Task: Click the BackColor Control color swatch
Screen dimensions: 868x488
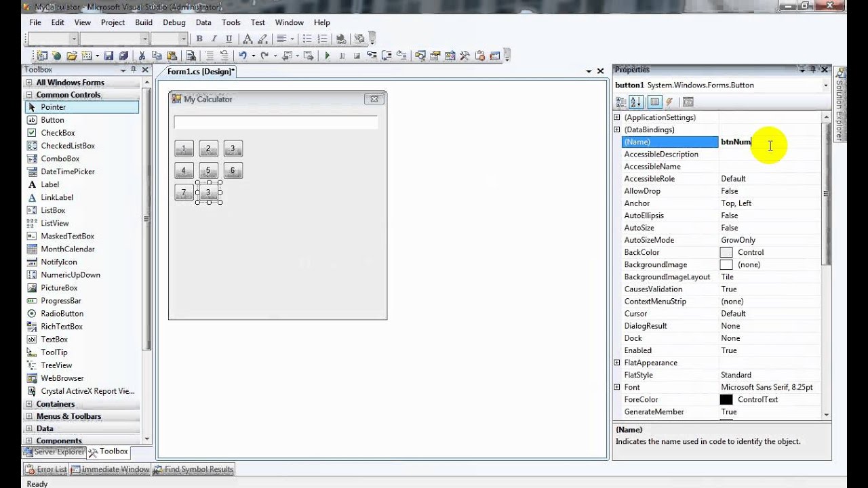Action: tap(726, 252)
